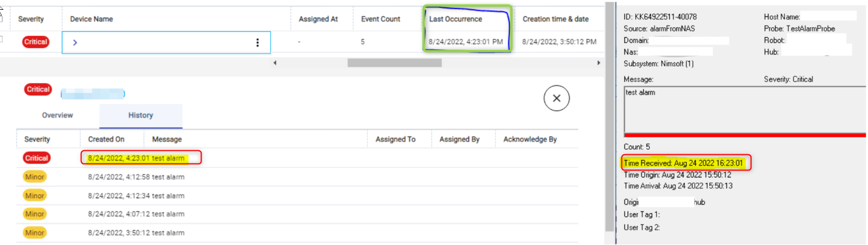Open the three-dot menu in Device Name cell

tap(258, 42)
